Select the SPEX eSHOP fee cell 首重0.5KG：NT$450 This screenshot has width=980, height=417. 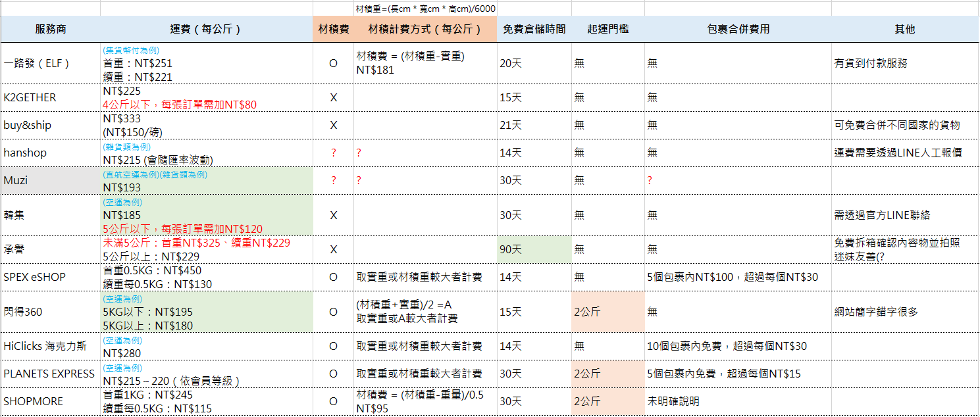point(207,277)
